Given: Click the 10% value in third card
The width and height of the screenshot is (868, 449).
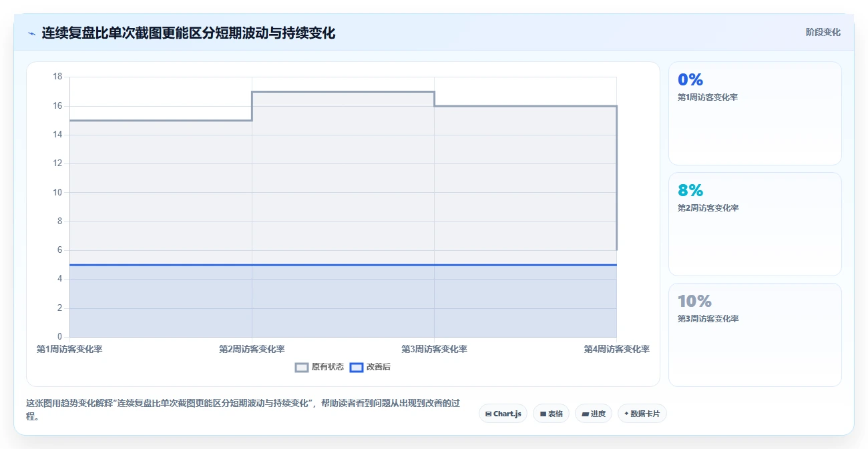Looking at the screenshot, I should click(x=694, y=302).
